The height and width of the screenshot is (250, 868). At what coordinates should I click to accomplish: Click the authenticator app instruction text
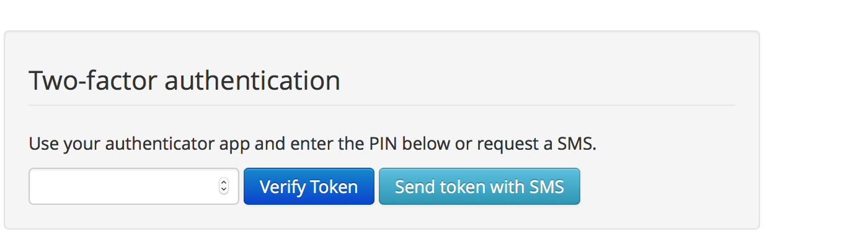[312, 145]
